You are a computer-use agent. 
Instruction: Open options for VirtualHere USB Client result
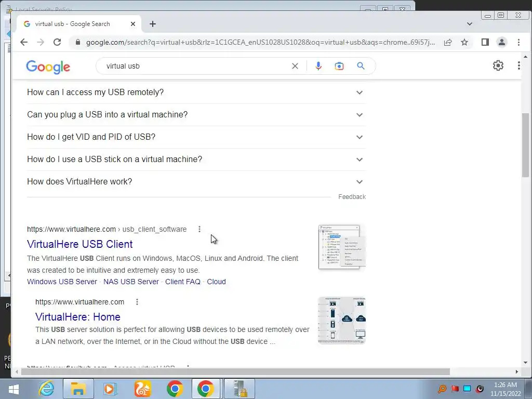click(199, 229)
